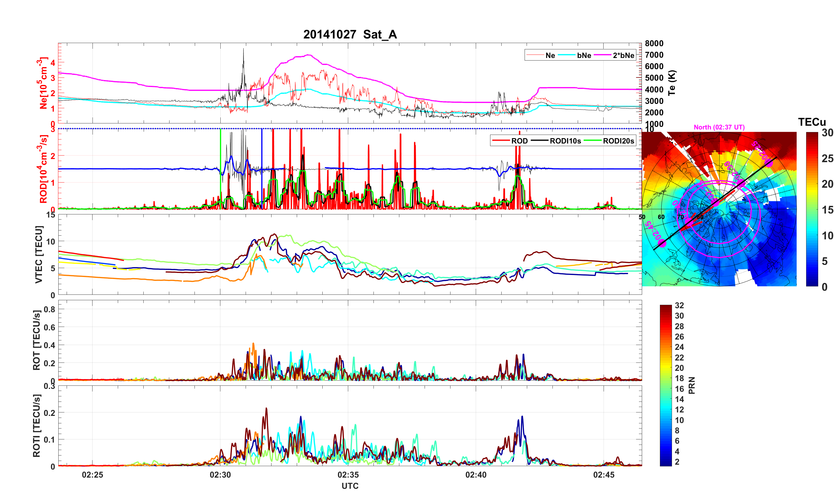Click the cyan bNe legend line sample
834x504 pixels.
[x=566, y=55]
